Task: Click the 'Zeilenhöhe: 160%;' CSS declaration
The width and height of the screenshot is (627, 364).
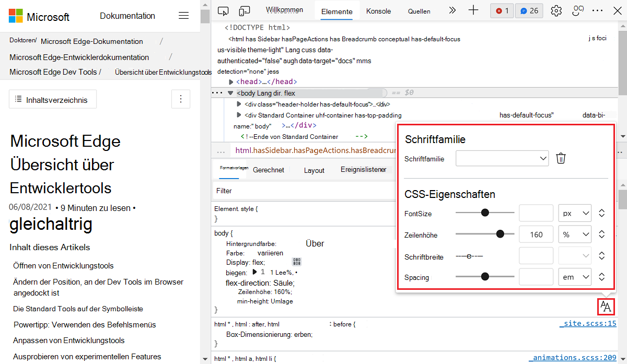Action: tap(265, 292)
